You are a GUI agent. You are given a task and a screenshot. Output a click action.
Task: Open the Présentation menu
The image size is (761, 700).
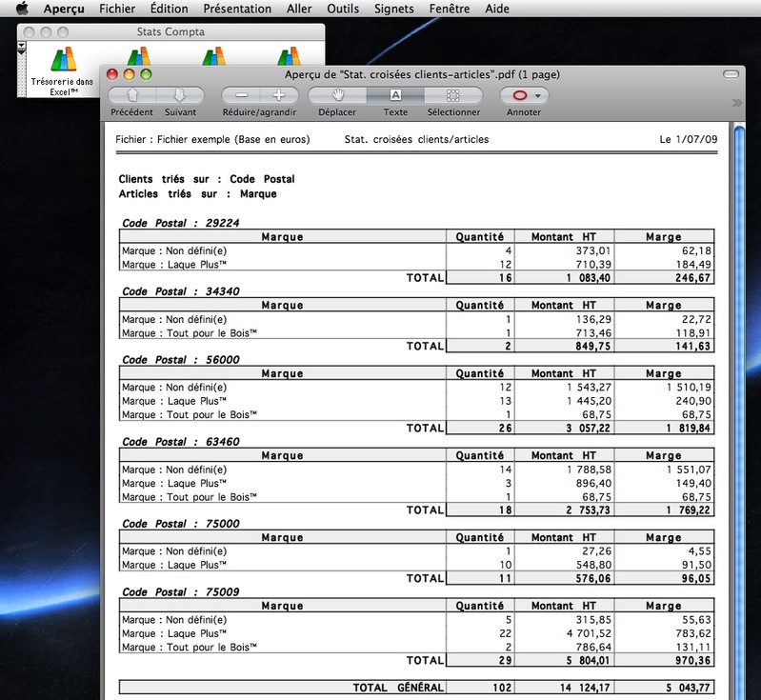point(237,9)
